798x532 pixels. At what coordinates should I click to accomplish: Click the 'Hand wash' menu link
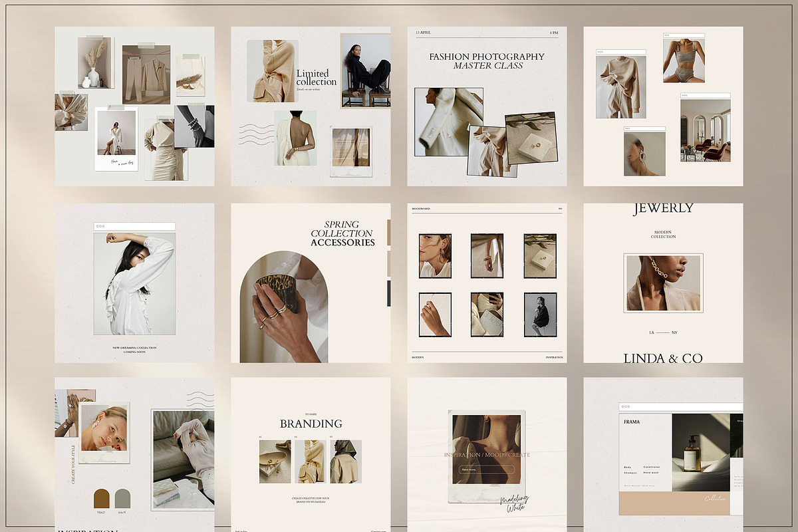(651, 473)
